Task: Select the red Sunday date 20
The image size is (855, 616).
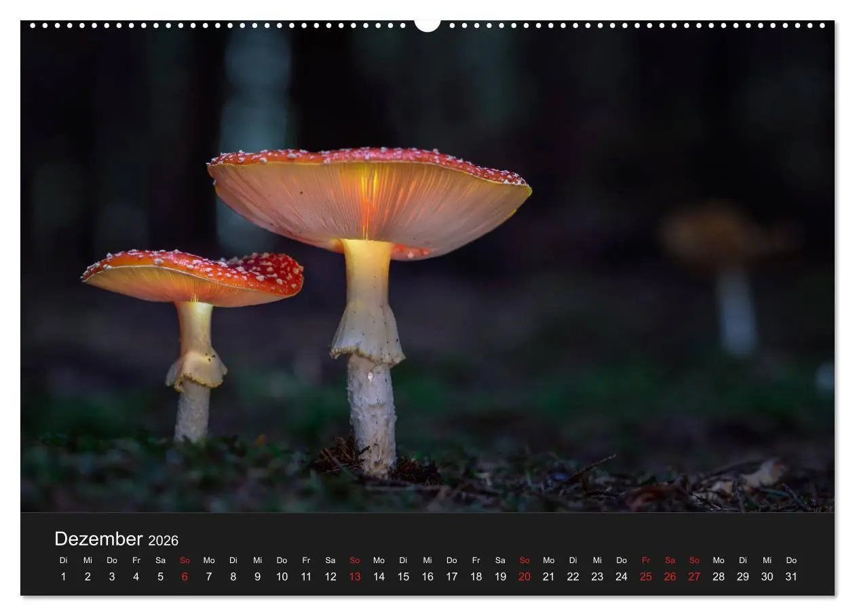Action: (x=525, y=577)
